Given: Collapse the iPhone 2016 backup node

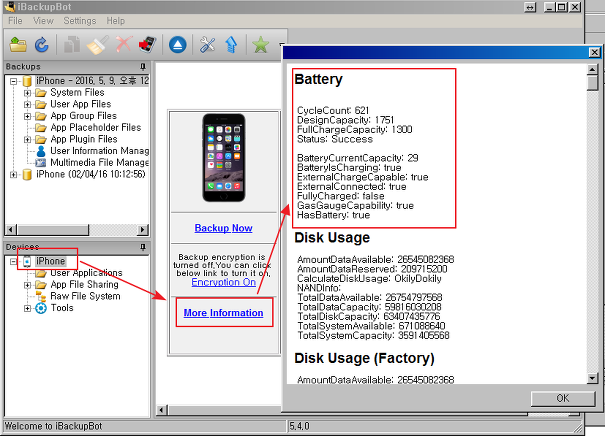Looking at the screenshot, I should click(x=14, y=81).
